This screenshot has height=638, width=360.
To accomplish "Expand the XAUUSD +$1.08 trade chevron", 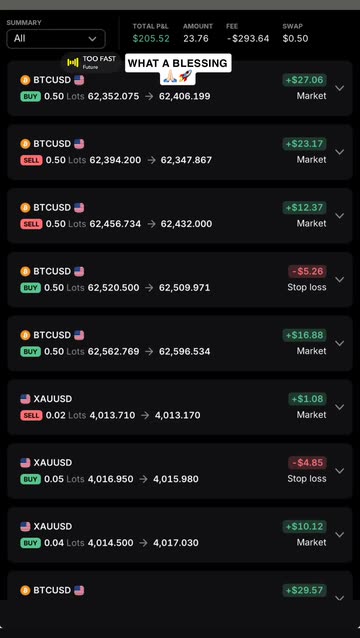I will tap(339, 407).
